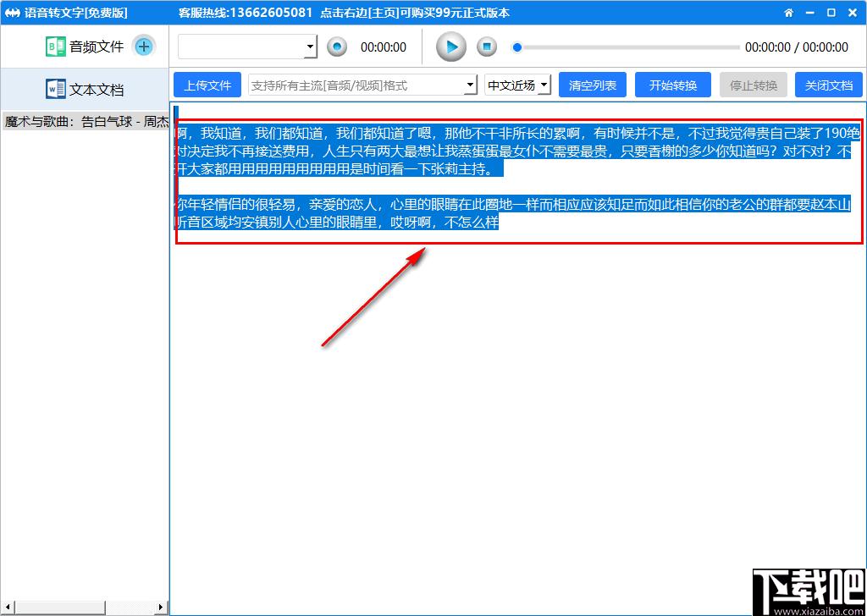
Task: Switch to the 音频文件 tab
Action: pos(85,47)
